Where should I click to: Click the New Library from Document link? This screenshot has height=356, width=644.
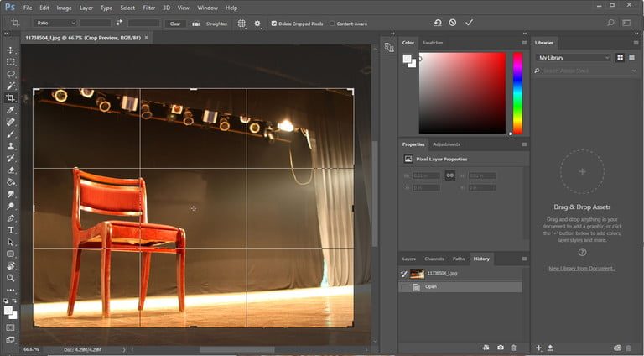click(582, 269)
